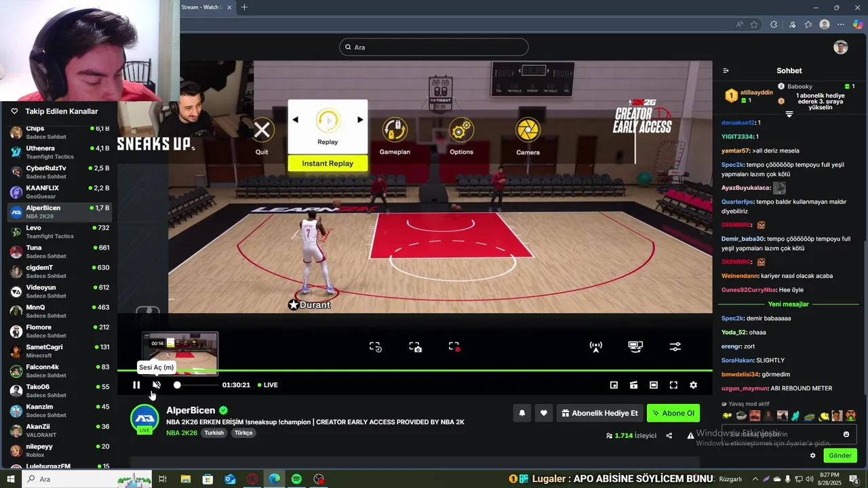Bookmark the page with the star icon
Image resolution: width=868 pixels, height=488 pixels.
754,24
